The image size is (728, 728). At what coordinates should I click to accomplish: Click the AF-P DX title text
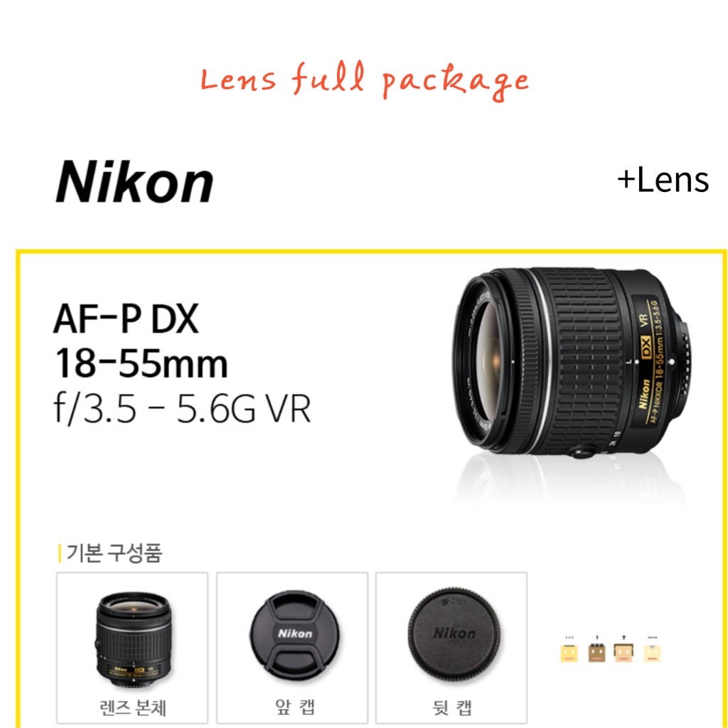click(x=127, y=318)
